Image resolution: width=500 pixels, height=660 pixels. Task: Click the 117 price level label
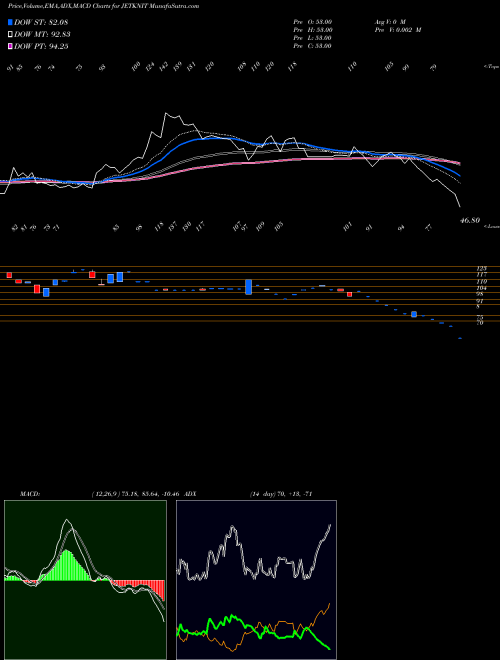(481, 274)
